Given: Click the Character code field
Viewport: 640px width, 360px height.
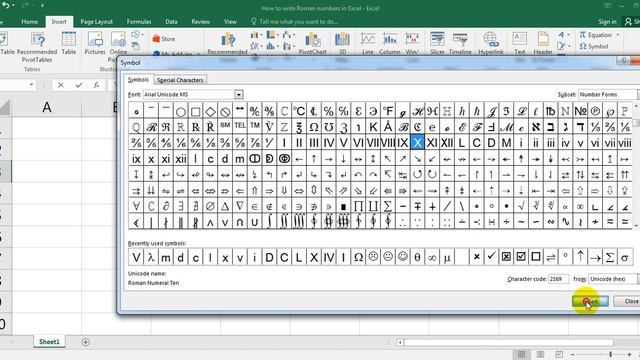Looking at the screenshot, I should coord(558,279).
